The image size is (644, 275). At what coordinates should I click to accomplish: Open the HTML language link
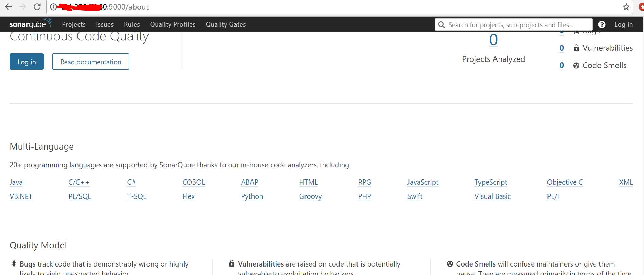pos(308,182)
